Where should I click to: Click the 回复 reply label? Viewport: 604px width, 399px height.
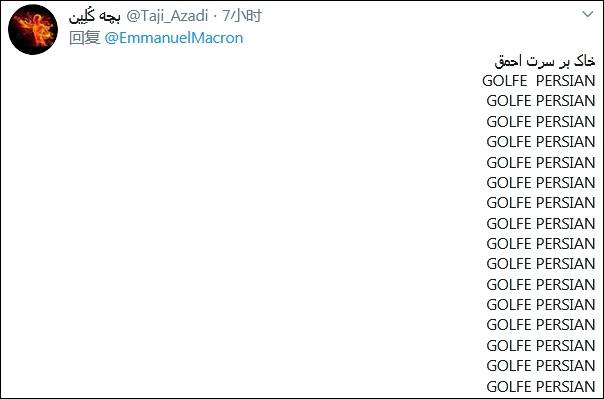(85, 38)
